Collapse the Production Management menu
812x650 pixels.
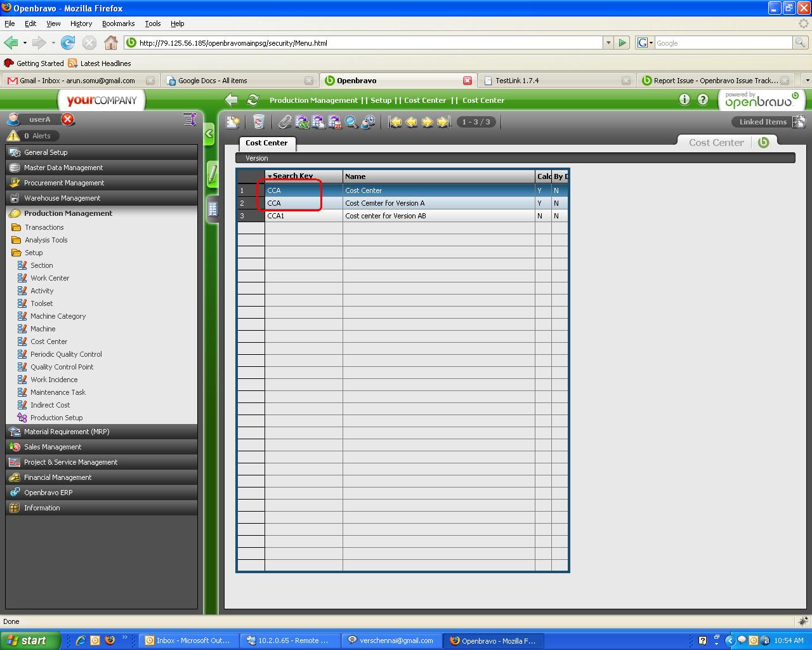[x=101, y=213]
